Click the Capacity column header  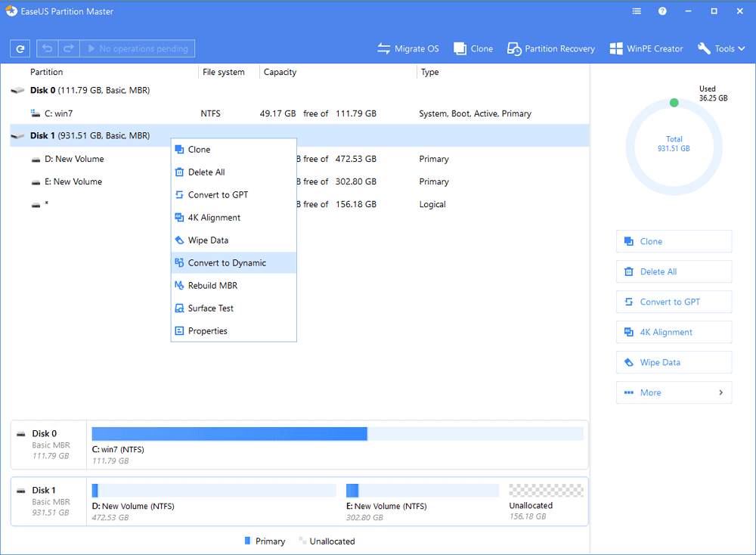[x=280, y=72]
